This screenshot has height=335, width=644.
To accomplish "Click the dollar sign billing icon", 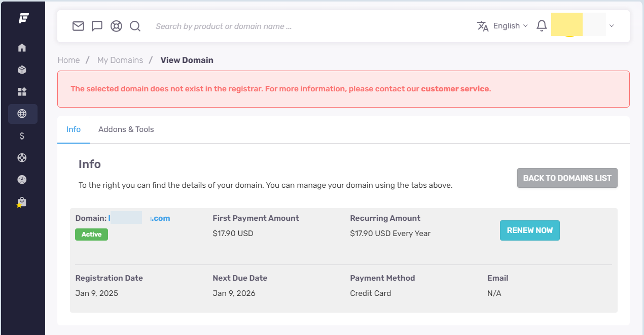I will click(22, 136).
